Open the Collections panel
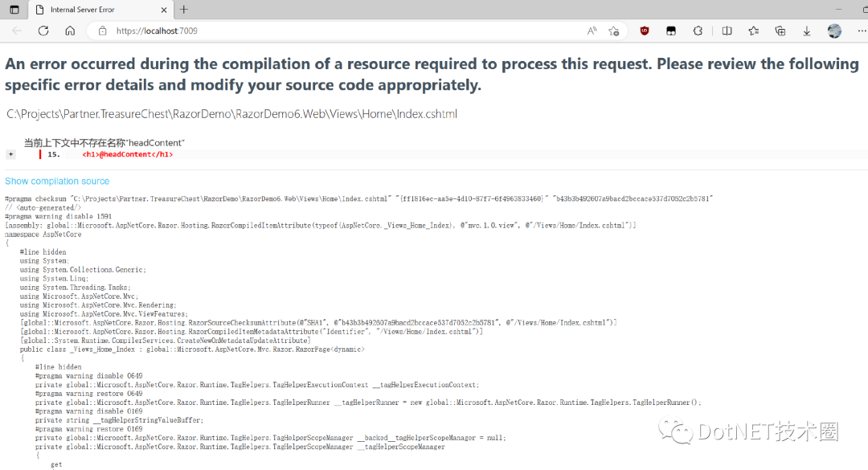This screenshot has height=470, width=868. coord(780,31)
